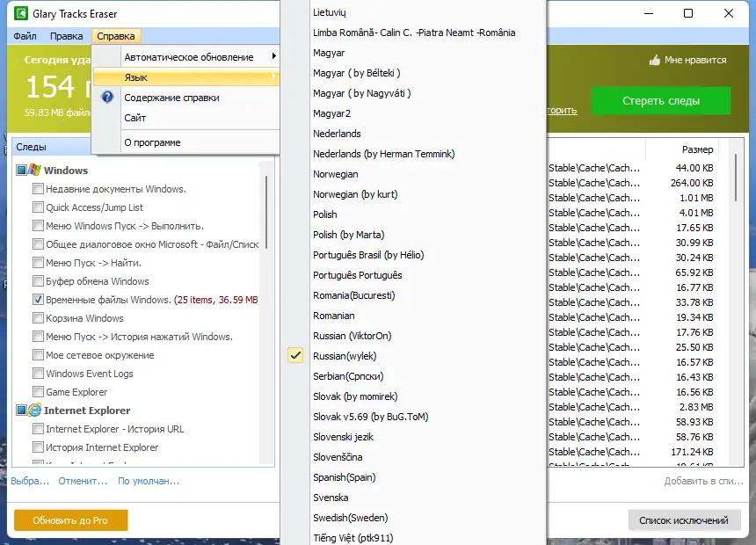756x545 pixels.
Task: Click the Справка menu
Action: tap(116, 36)
